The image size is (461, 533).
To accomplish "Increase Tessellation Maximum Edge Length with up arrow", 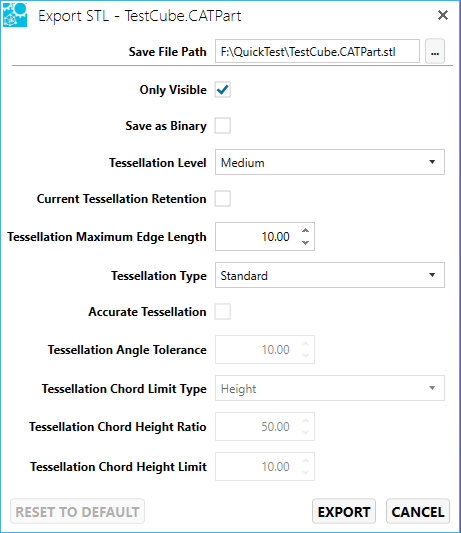I will pos(305,231).
